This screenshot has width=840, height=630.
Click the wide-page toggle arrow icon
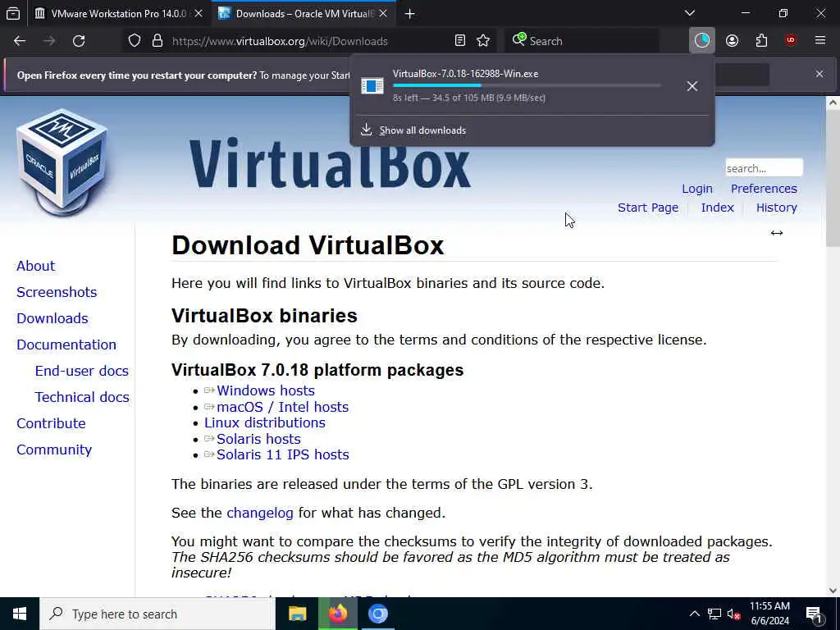pos(777,232)
